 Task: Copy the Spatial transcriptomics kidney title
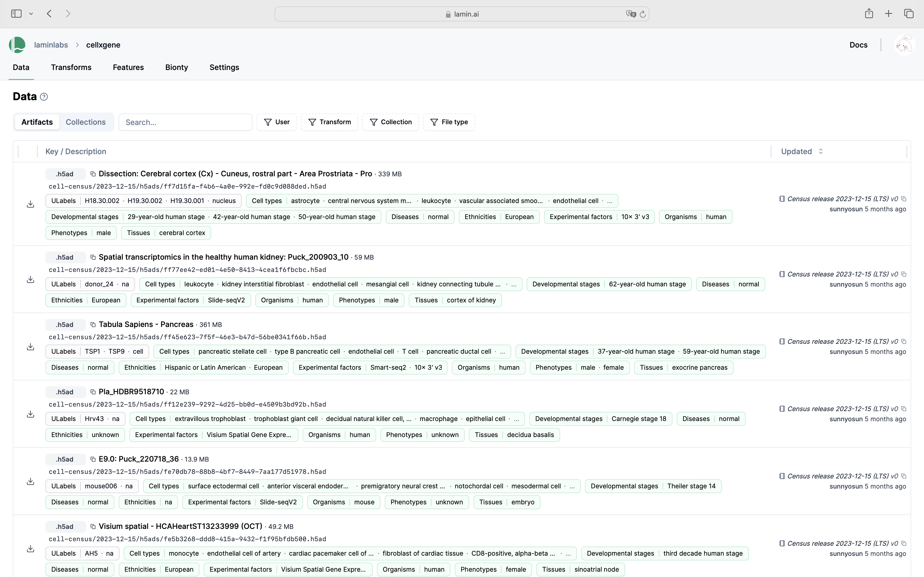click(x=93, y=257)
